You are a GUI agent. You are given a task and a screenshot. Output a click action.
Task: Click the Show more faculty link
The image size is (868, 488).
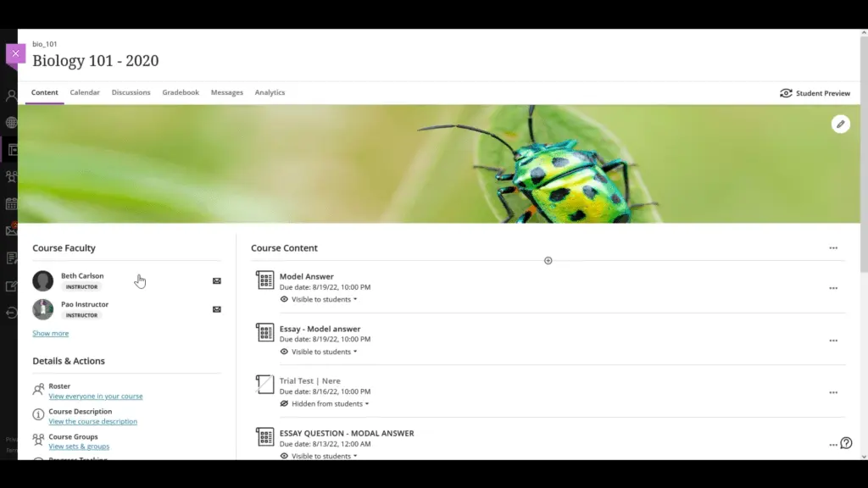click(x=50, y=333)
